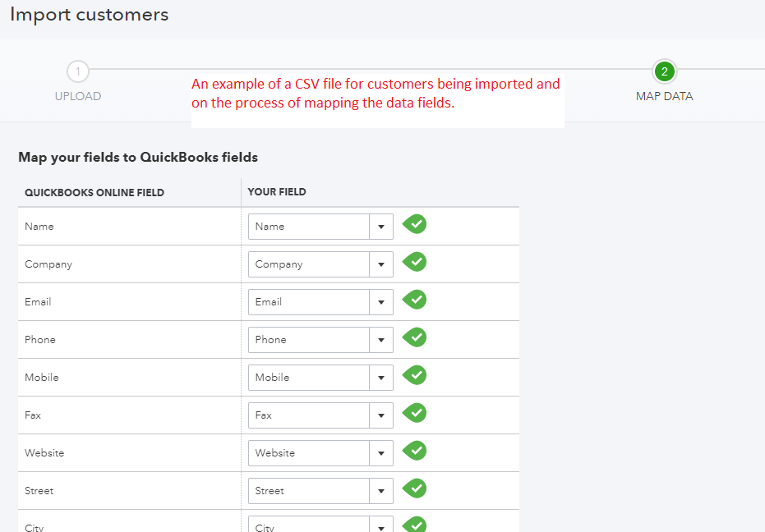This screenshot has width=765, height=532.
Task: Click the green checkmark beside Phone field
Action: [415, 337]
